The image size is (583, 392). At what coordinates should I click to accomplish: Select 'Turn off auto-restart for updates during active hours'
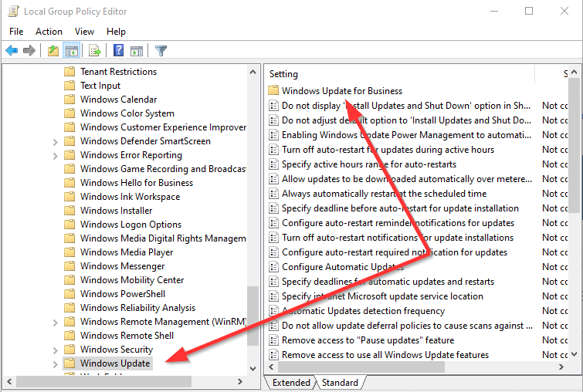(388, 150)
